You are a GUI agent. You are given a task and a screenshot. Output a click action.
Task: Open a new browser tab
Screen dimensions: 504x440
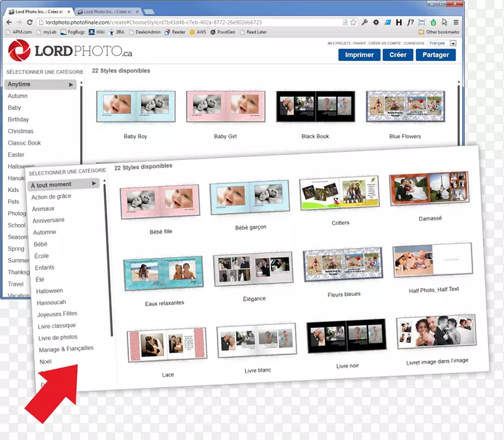coord(149,12)
